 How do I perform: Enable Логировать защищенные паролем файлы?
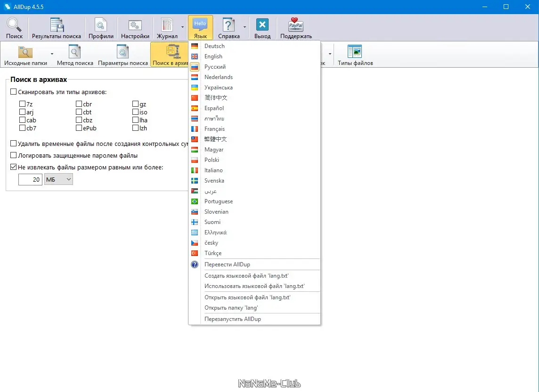13,155
